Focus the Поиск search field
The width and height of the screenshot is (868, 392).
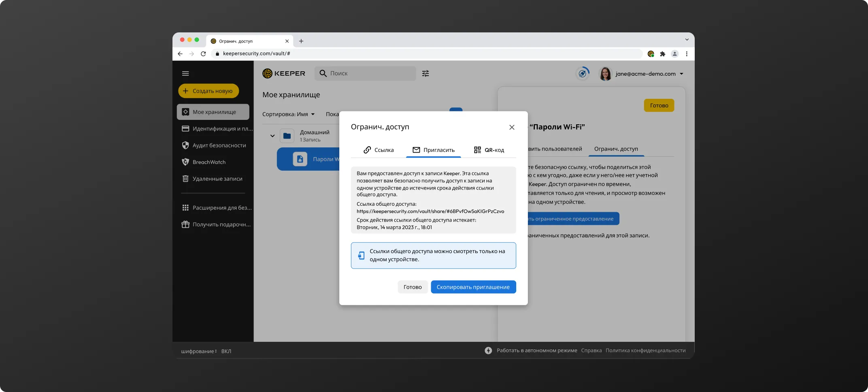coord(365,73)
